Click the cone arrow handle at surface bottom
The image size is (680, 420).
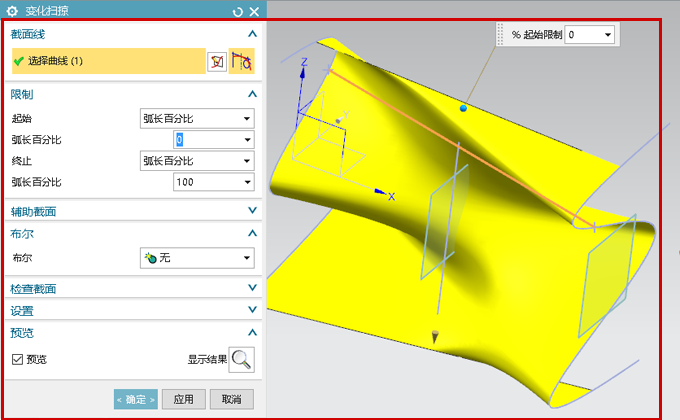435,338
